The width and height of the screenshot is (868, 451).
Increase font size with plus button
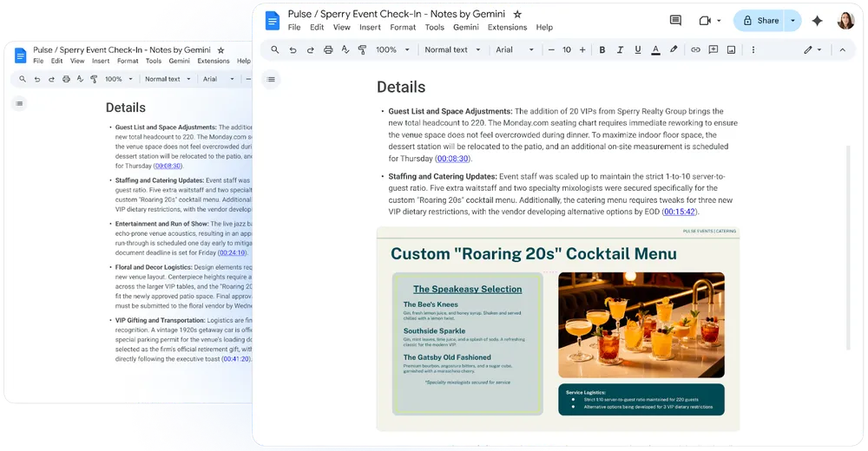click(x=582, y=49)
